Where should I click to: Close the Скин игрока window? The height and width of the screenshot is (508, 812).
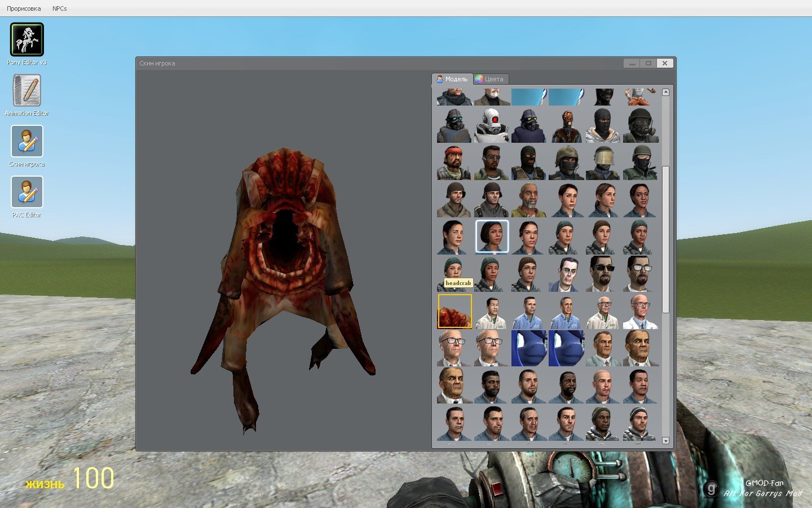point(664,63)
